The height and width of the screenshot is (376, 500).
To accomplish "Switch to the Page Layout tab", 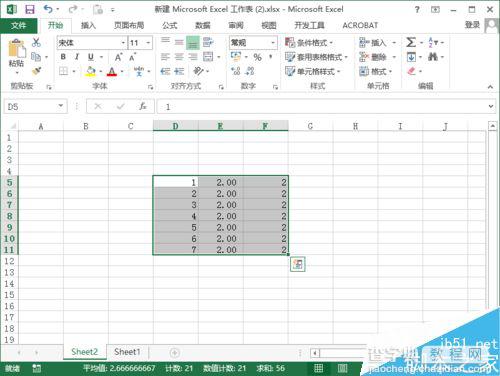I will [x=129, y=25].
